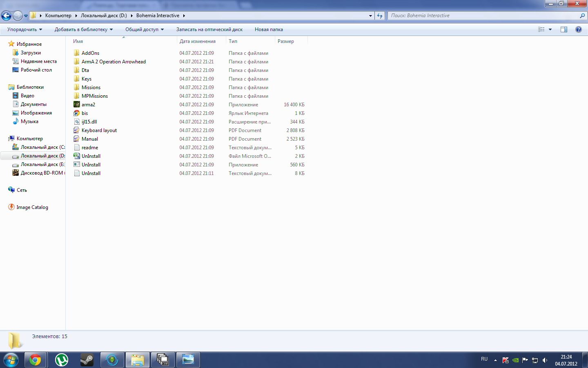The image size is (588, 368).
Task: Click Bohemia Interactive in address bar
Action: coord(158,16)
